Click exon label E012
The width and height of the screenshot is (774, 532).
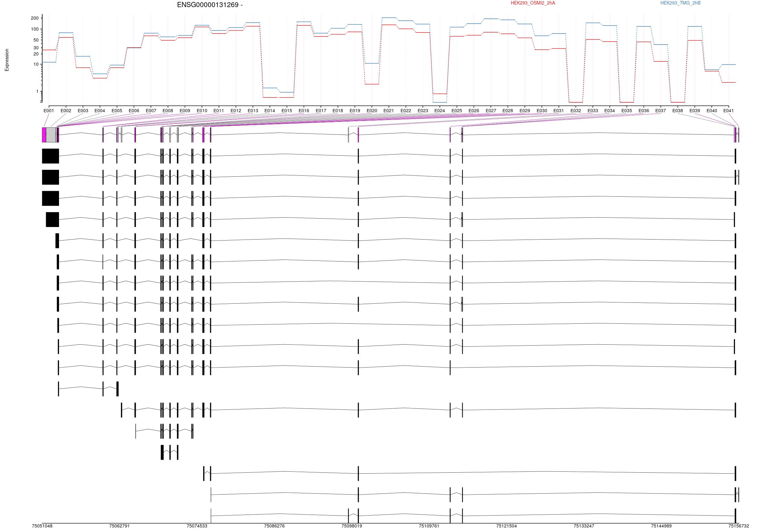[x=236, y=111]
